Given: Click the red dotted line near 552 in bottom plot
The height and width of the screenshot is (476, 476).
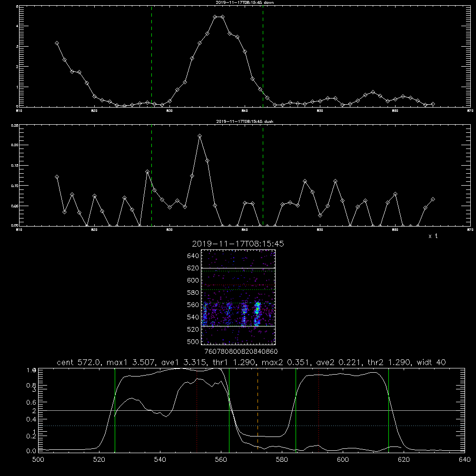Looking at the screenshot, I should pyautogui.click(x=197, y=410).
